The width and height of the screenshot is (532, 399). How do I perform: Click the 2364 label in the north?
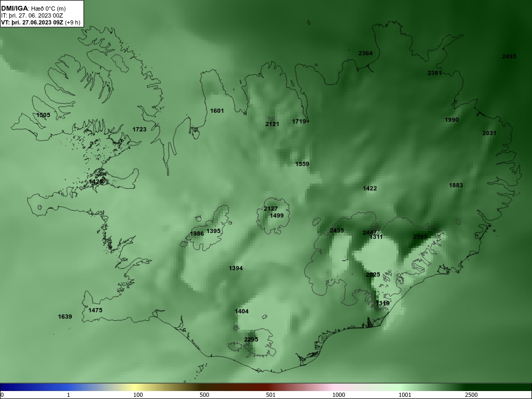pyautogui.click(x=365, y=53)
